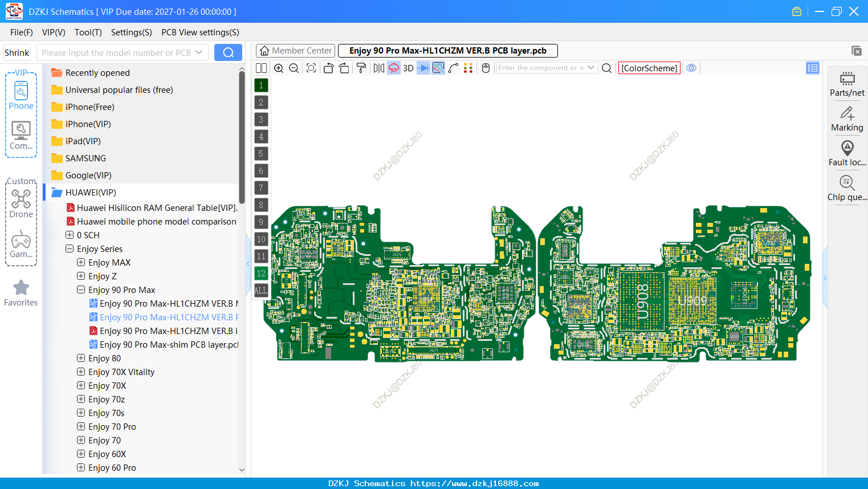Image resolution: width=868 pixels, height=489 pixels.
Task: Show PCB layer 1
Action: click(x=261, y=85)
